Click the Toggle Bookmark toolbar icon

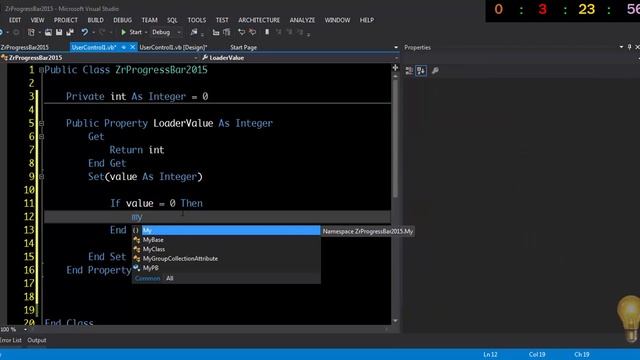pos(267,32)
